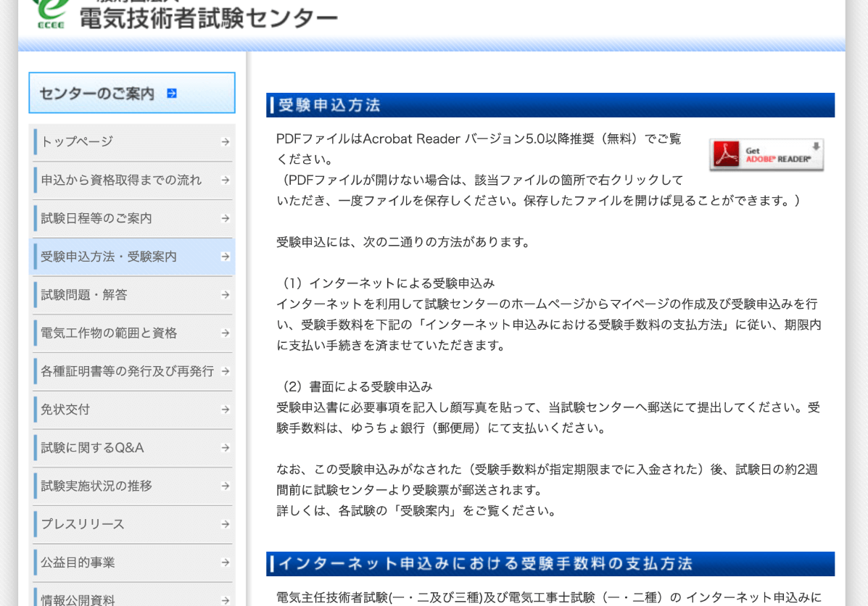Image resolution: width=868 pixels, height=606 pixels.
Task: Click the 受験申込方法 section heading
Action: click(x=550, y=105)
